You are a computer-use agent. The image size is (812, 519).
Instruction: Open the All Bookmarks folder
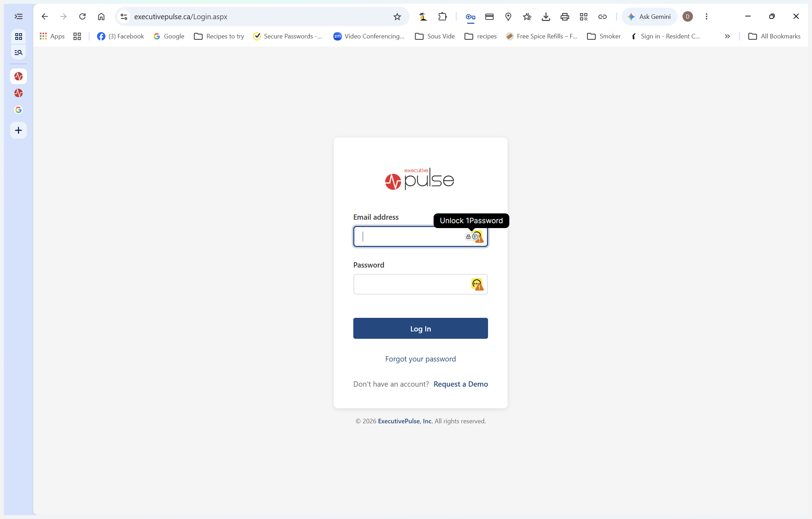pyautogui.click(x=775, y=36)
